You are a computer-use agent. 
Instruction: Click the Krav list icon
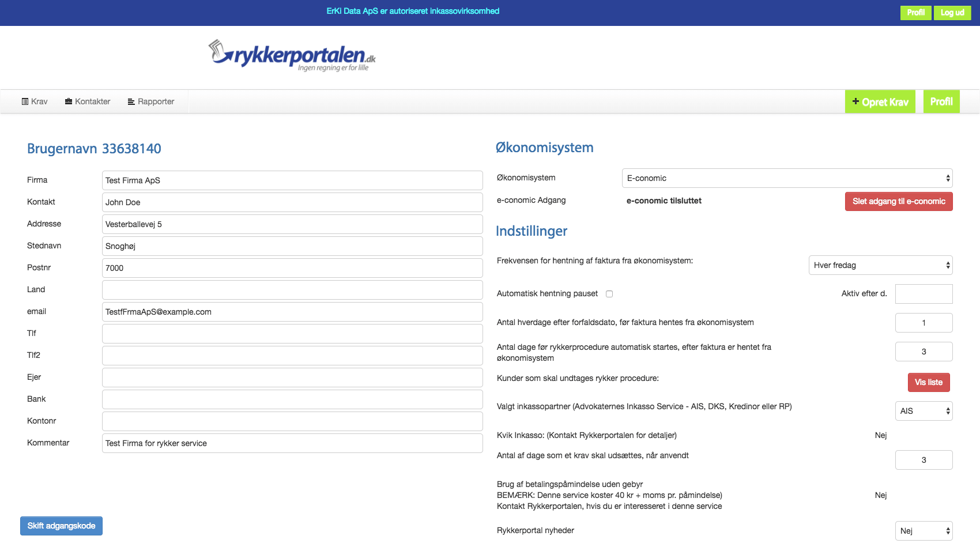click(x=24, y=101)
